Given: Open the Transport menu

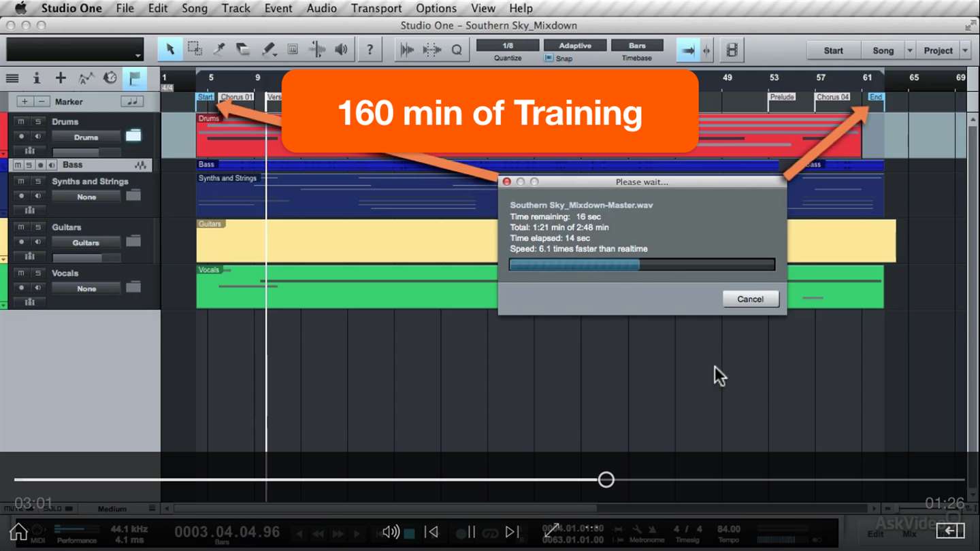Looking at the screenshot, I should (x=376, y=8).
